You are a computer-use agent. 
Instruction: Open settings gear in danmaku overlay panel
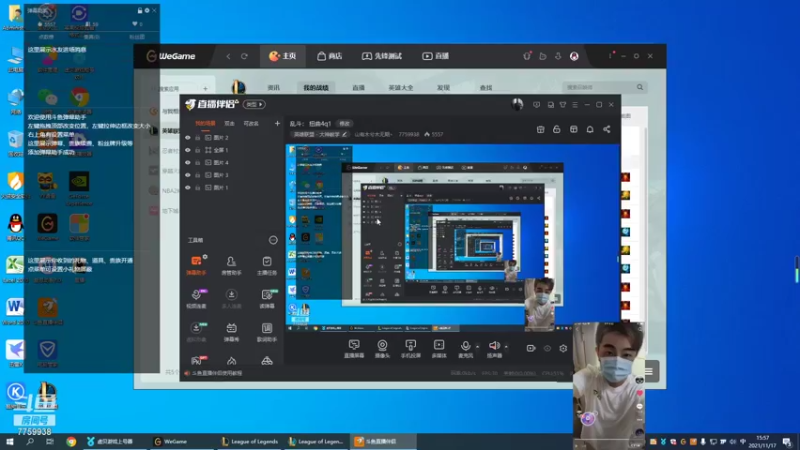click(147, 10)
